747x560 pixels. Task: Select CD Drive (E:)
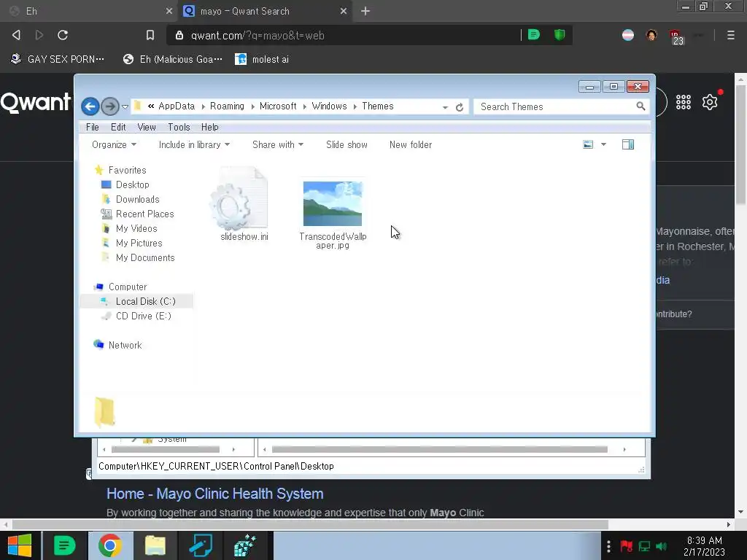(143, 316)
